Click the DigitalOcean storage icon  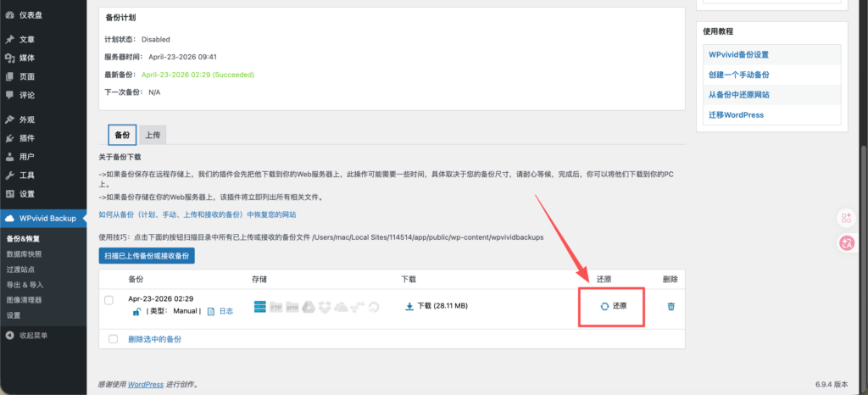tap(374, 307)
